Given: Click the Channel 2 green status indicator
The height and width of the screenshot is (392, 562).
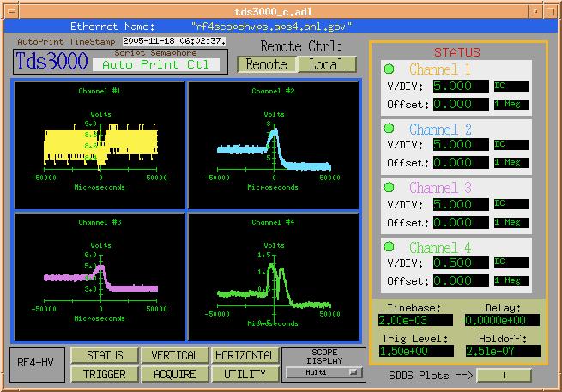Looking at the screenshot, I should (389, 128).
